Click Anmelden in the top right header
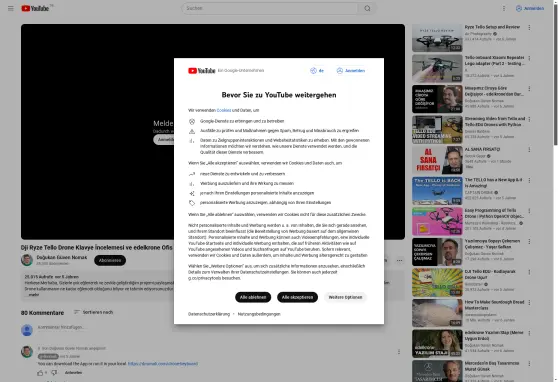 click(530, 8)
